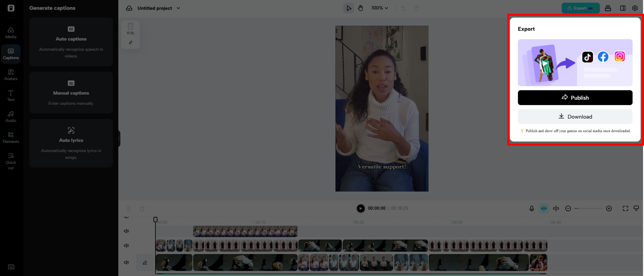Select the Manual captions option
Image resolution: width=644 pixels, height=276 pixels.
click(71, 92)
